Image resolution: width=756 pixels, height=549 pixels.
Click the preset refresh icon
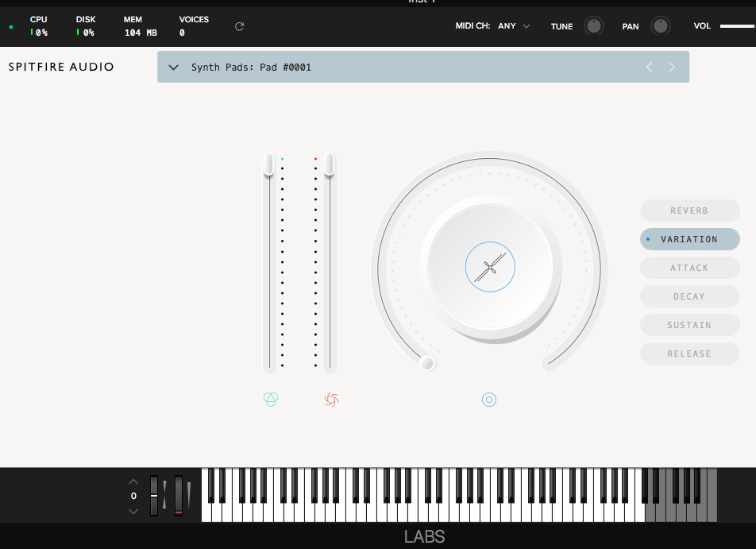tap(239, 26)
